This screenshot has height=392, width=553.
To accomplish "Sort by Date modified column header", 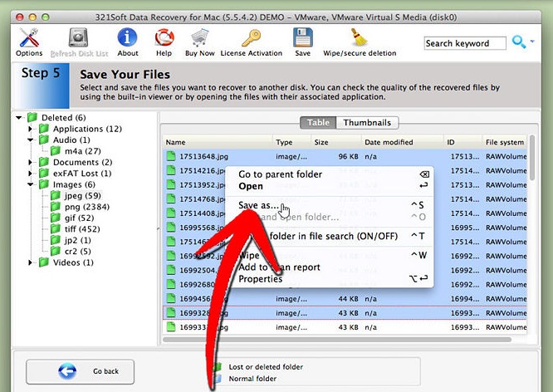I will pos(402,142).
